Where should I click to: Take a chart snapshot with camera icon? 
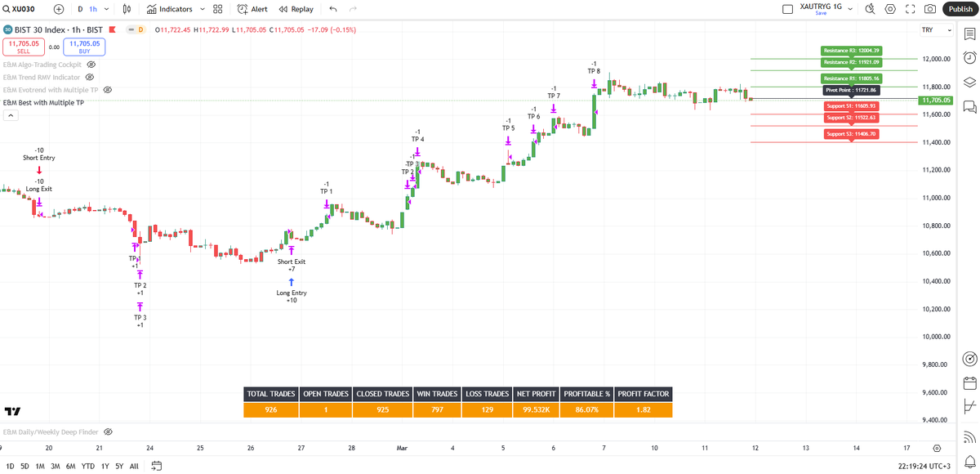[930, 9]
